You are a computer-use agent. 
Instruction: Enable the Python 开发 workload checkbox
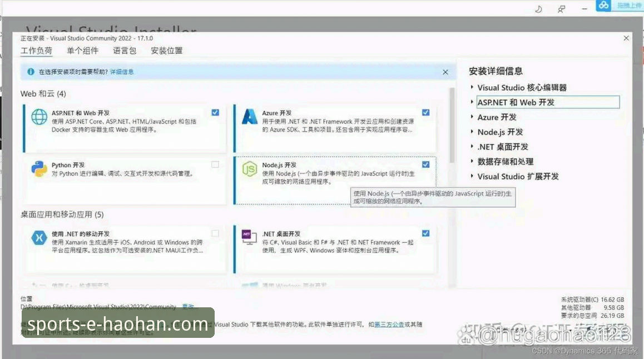tap(215, 164)
